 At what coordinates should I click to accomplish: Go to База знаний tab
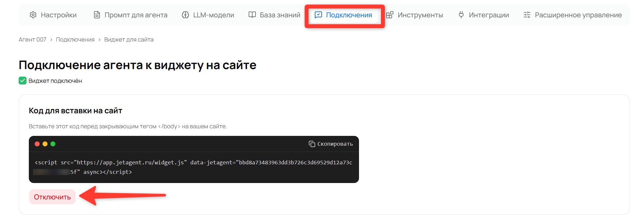275,15
